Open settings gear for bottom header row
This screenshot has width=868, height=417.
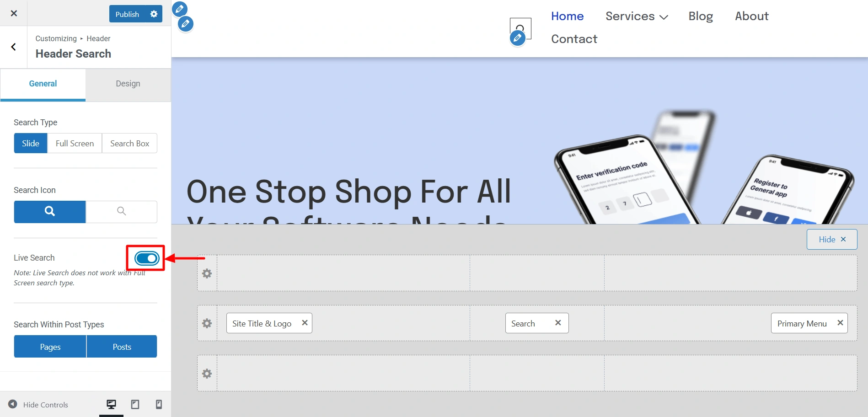[x=207, y=374]
